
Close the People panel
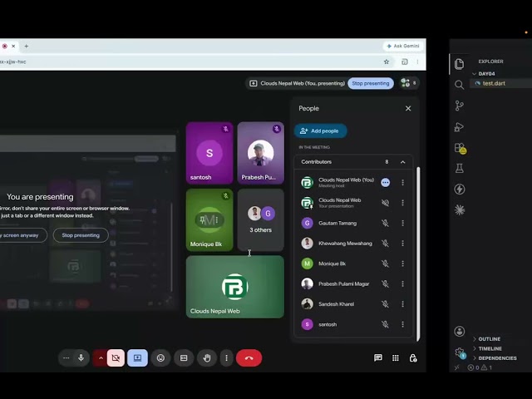(x=408, y=108)
